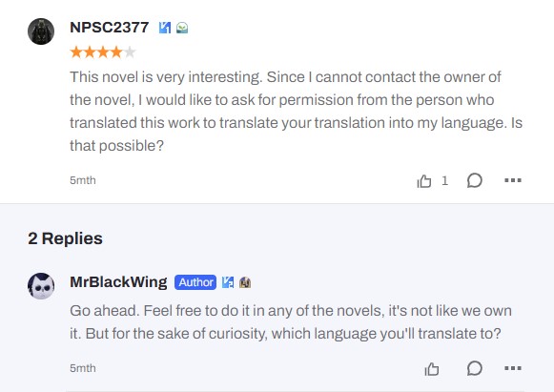Select the fifth gray rating star

(130, 52)
